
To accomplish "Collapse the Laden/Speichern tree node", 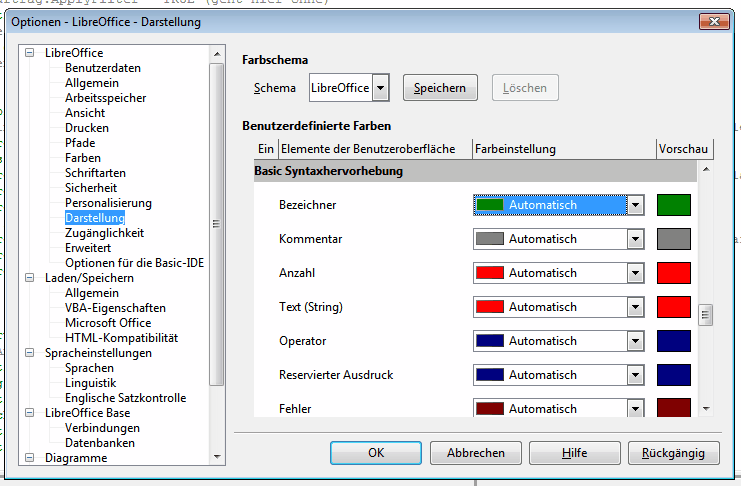I will pos(30,278).
